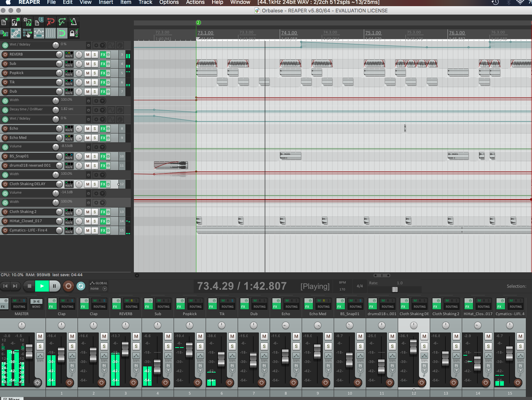Toggle snap magnet toolbar icon
The image size is (532, 400).
(62, 33)
